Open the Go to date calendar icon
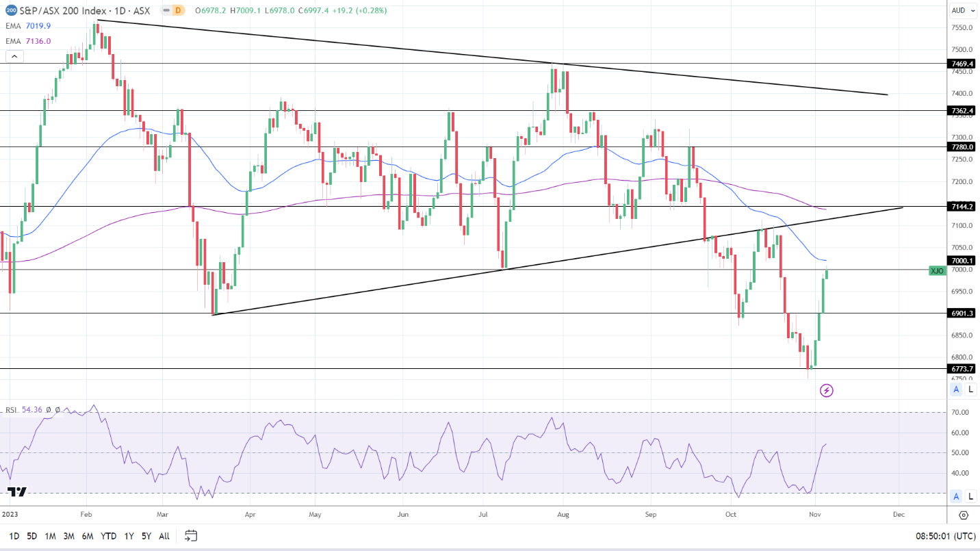Viewport: 980px width, 551px height. pos(191,536)
